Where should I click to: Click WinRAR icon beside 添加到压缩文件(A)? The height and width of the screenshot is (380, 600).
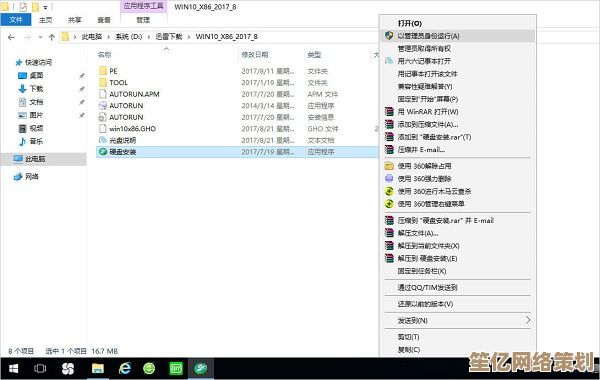(x=389, y=124)
